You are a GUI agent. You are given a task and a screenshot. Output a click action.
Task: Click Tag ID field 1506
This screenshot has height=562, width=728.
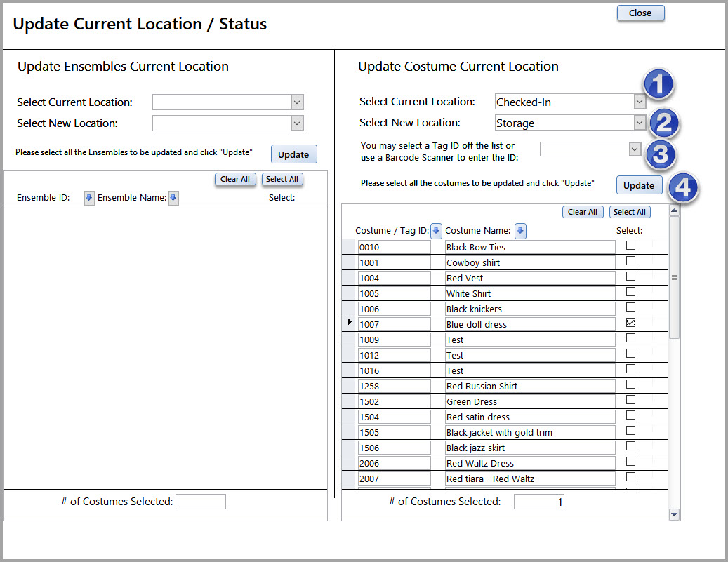[x=394, y=448]
